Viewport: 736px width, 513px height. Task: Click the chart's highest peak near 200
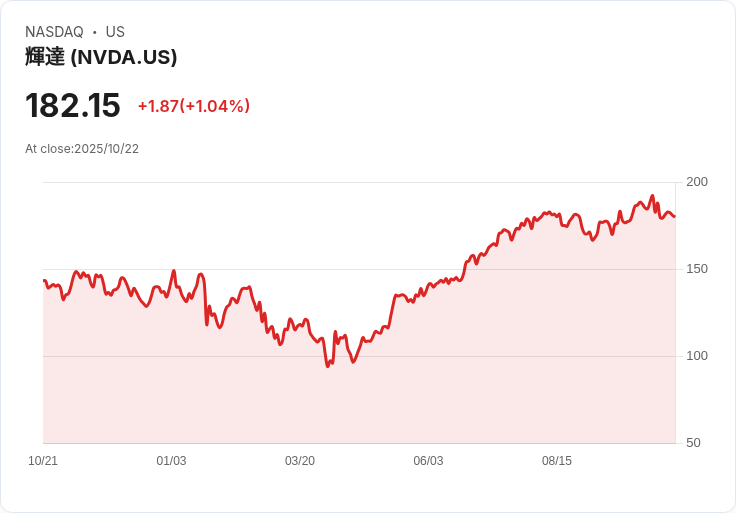[x=652, y=196]
